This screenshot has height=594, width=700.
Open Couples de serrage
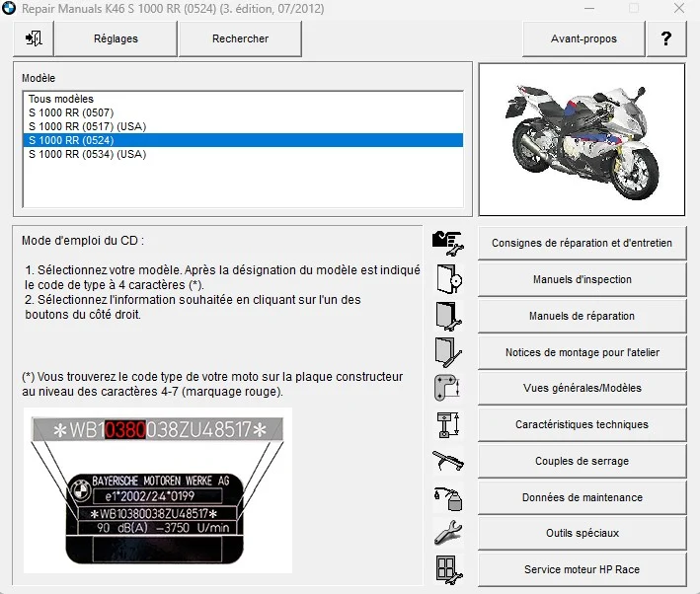pyautogui.click(x=582, y=461)
